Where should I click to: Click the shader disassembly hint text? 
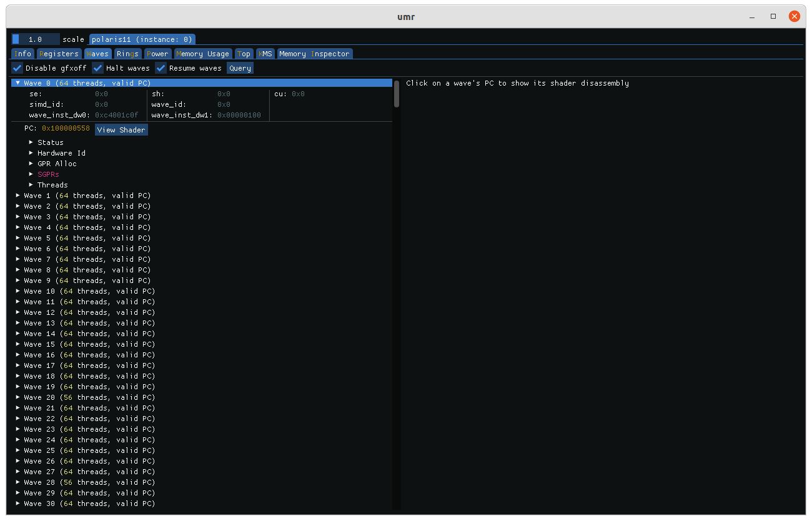click(x=517, y=83)
